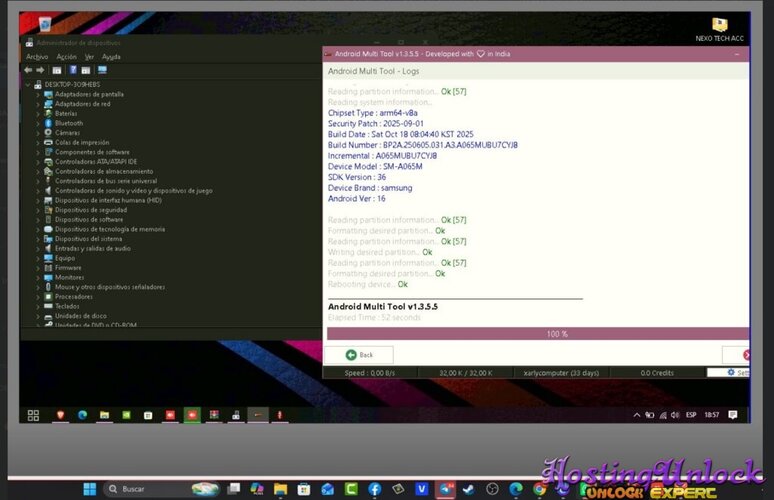774x500 pixels.
Task: Expand Controladoras de almacenamiento category
Action: [38, 171]
